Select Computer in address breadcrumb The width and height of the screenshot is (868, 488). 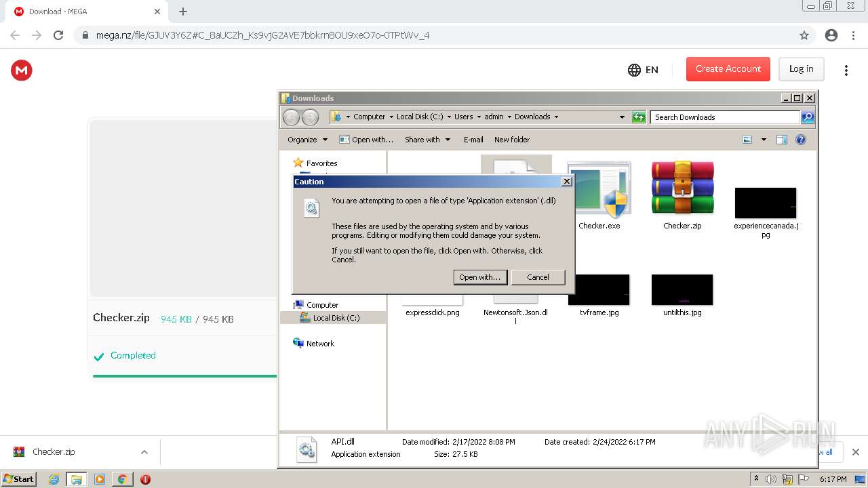click(x=369, y=117)
